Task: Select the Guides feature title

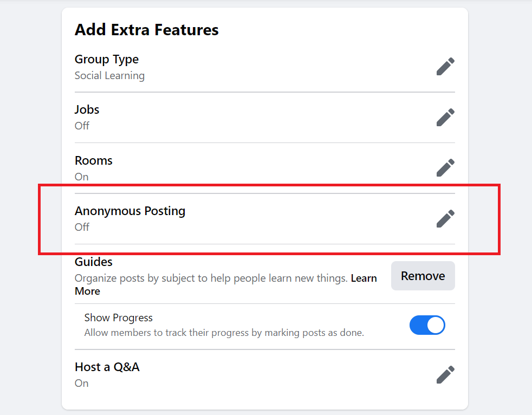Action: tap(94, 262)
